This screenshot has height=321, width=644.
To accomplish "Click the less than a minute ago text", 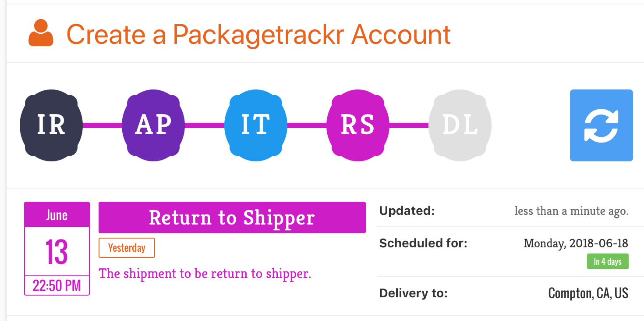I will point(571,211).
